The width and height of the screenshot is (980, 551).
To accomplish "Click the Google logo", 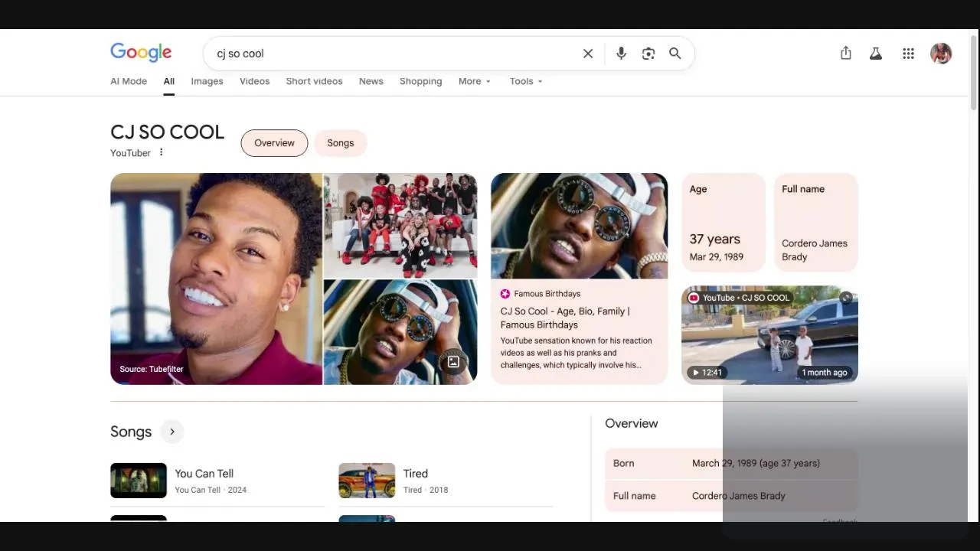I will point(141,52).
